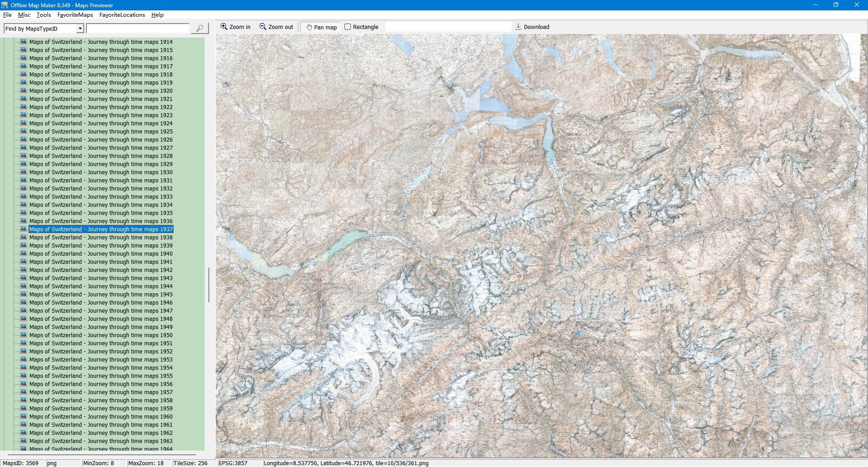Click the map list horizontal scrollbar
Viewport: 868px width, 467px height.
click(102, 454)
